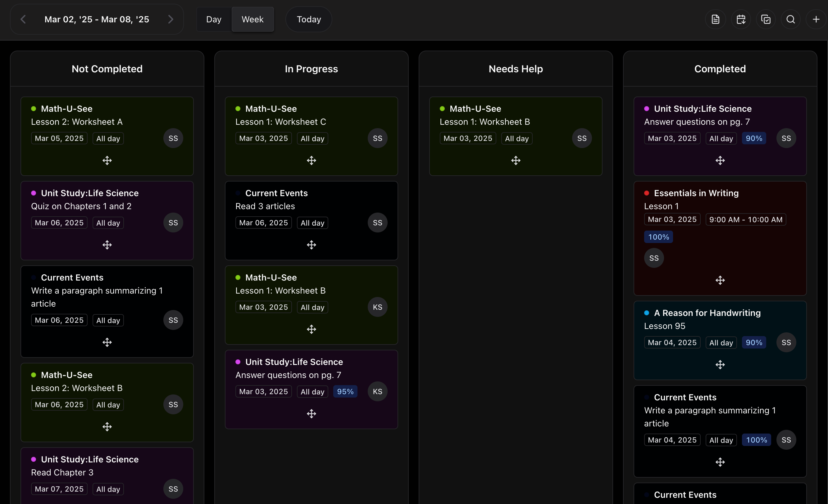Viewport: 828px width, 504px height.
Task: Click the bulk task copy icon
Action: (766, 19)
